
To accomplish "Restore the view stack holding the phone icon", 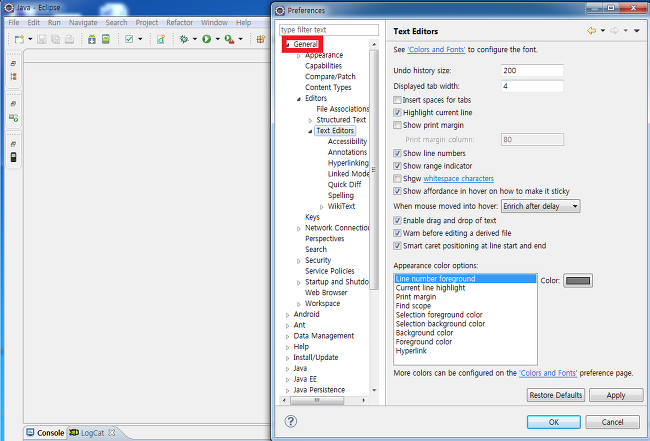I will [13, 144].
